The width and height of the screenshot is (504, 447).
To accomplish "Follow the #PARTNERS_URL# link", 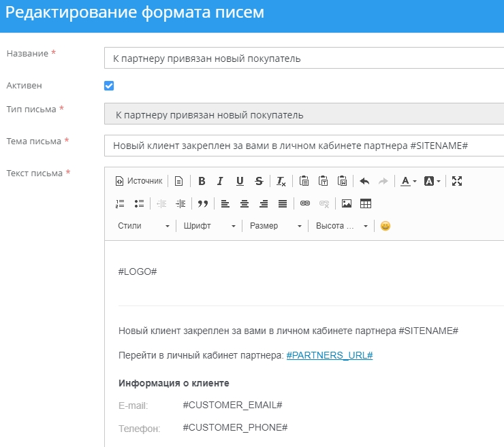I will click(329, 355).
